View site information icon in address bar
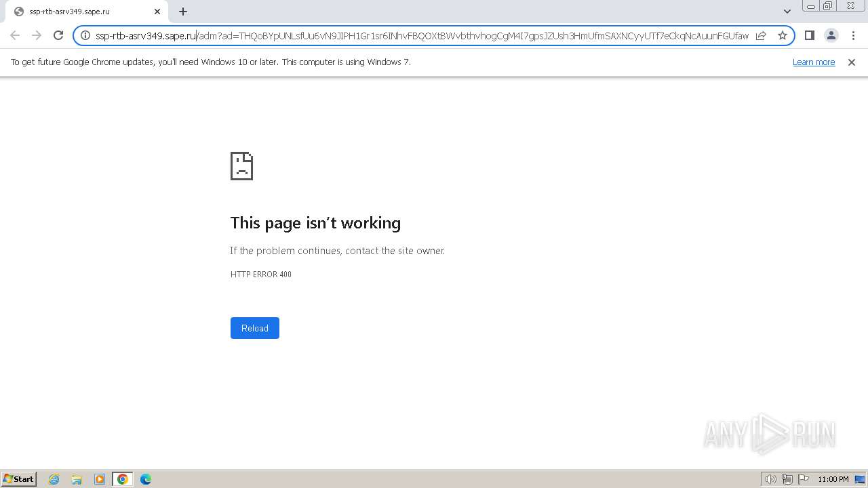 (x=85, y=35)
